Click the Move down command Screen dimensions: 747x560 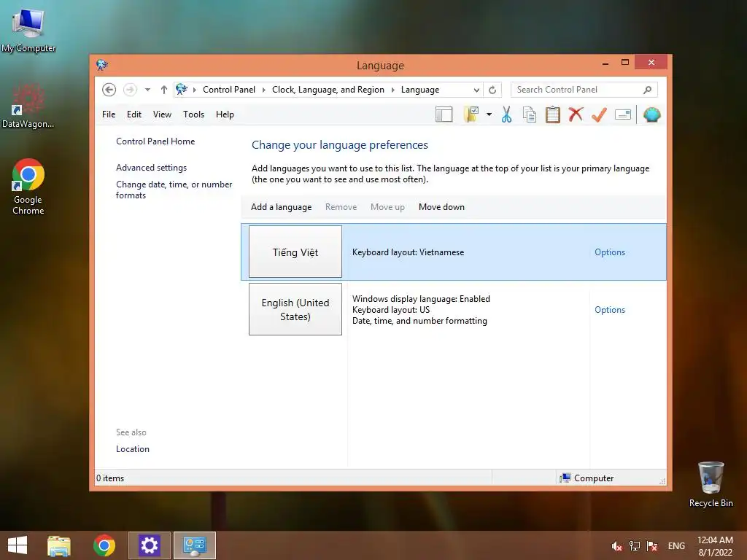tap(441, 207)
